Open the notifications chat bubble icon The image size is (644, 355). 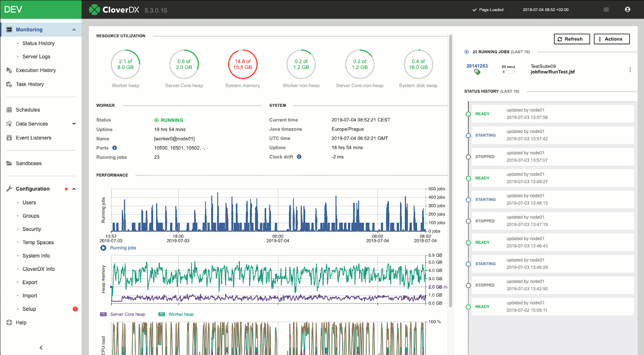coord(606,10)
